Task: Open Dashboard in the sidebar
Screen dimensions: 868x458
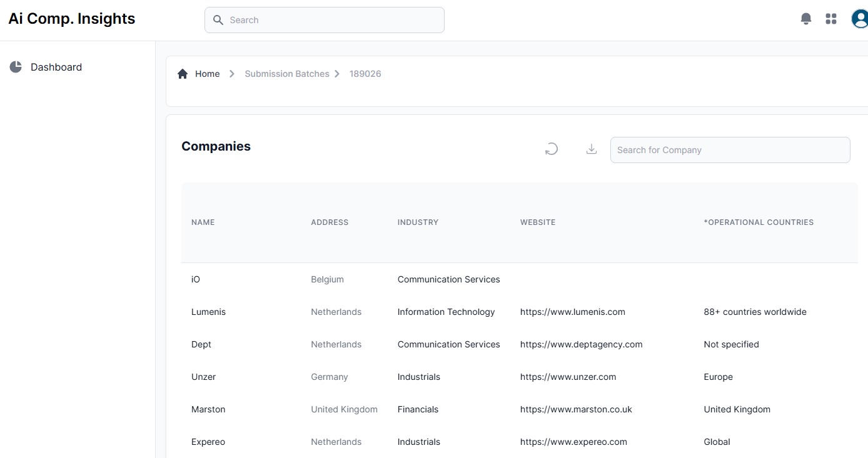Action: coord(56,67)
